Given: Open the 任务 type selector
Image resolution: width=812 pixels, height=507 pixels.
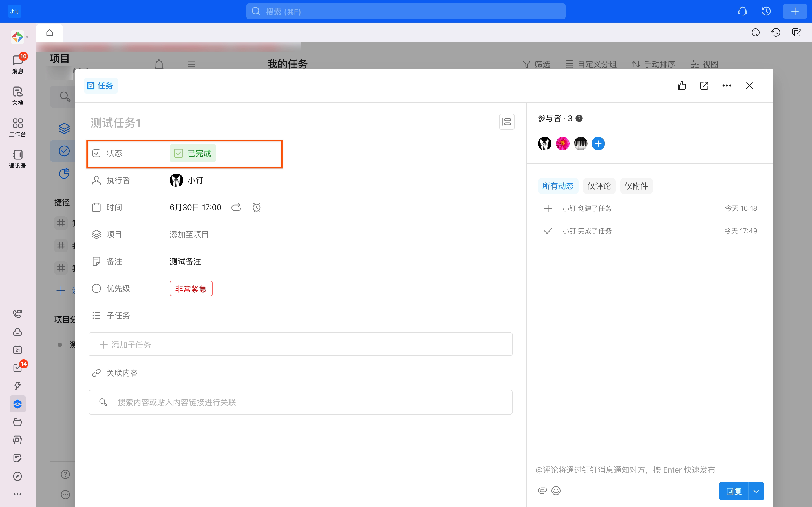Looking at the screenshot, I should 100,86.
